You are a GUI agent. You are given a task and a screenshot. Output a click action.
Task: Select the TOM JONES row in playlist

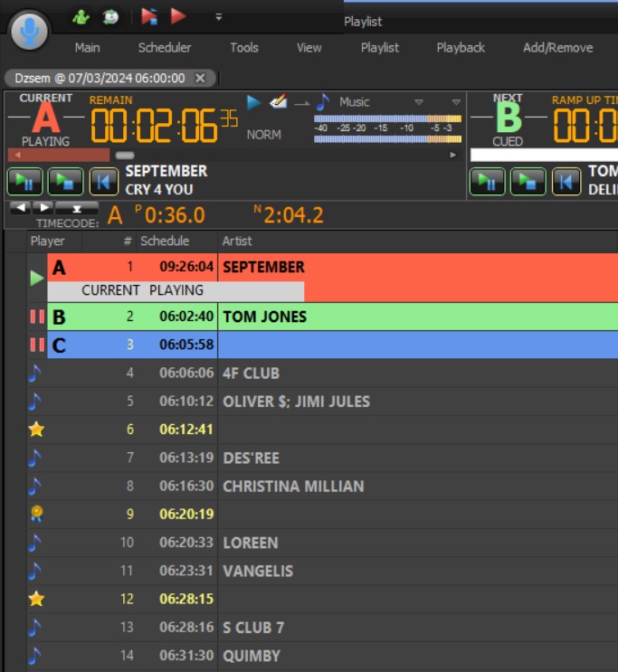point(264,317)
